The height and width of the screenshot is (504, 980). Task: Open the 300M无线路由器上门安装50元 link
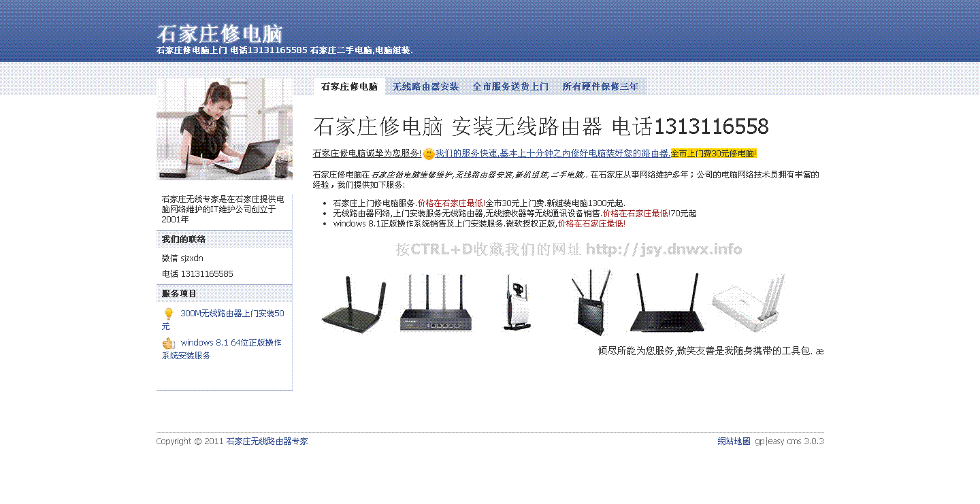[223, 320]
